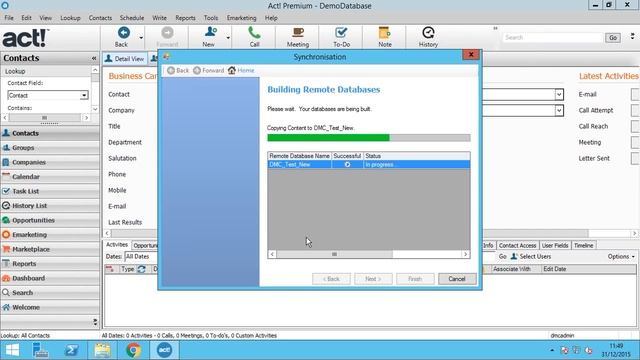Click the Meeting toolbar icon
Image resolution: width=640 pixels, height=360 pixels.
click(x=298, y=33)
